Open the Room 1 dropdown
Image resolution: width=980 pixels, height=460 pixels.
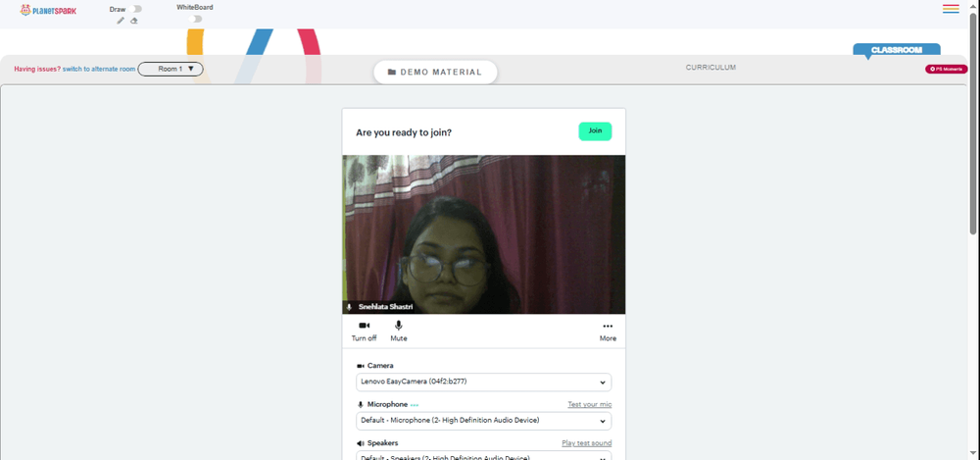click(x=171, y=69)
